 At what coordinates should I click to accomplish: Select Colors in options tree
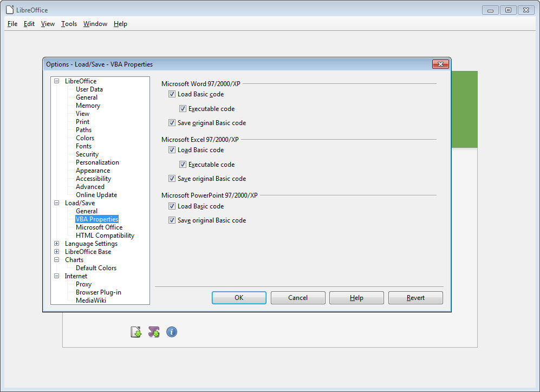(85, 138)
